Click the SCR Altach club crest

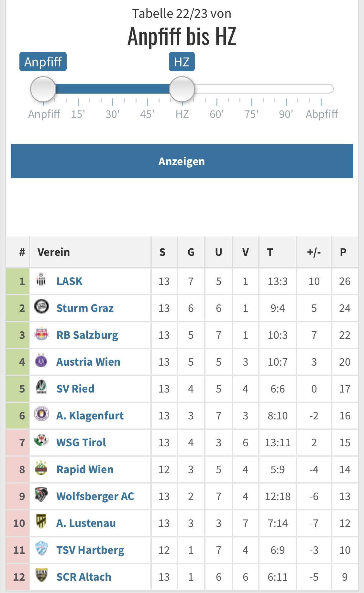point(41,575)
